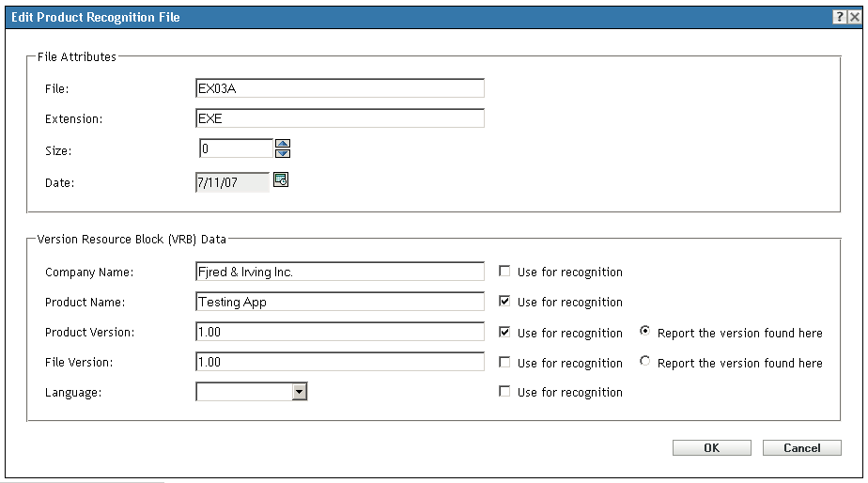Viewport: 868px width, 483px height.
Task: Decrease Size with the down arrow
Action: (x=283, y=153)
